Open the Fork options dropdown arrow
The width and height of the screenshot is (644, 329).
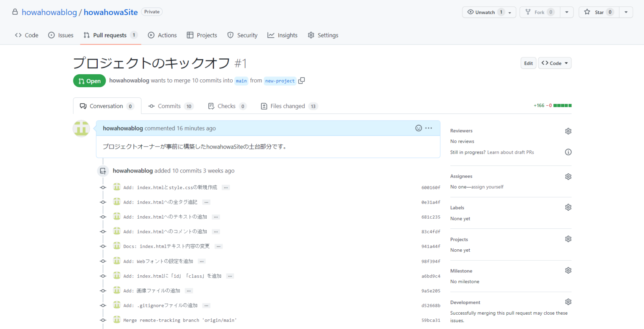(x=566, y=12)
